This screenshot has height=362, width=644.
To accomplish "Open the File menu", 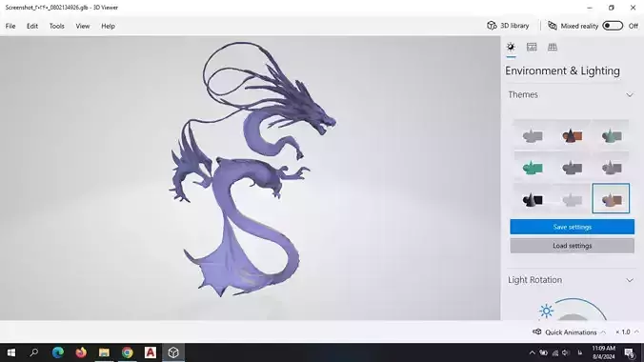I will tap(10, 26).
